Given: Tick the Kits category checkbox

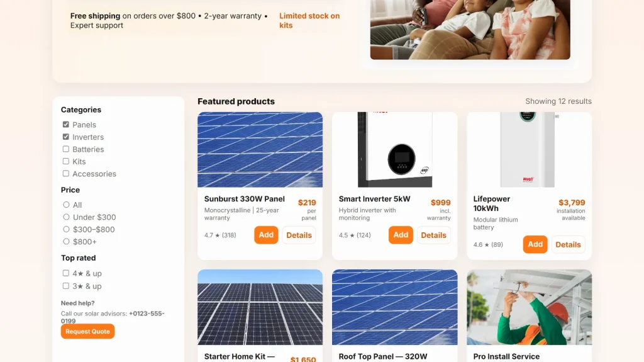Looking at the screenshot, I should 66,161.
